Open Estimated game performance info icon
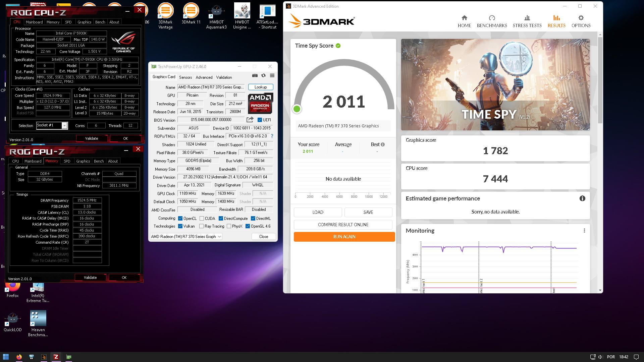This screenshot has height=362, width=644. coord(582,198)
